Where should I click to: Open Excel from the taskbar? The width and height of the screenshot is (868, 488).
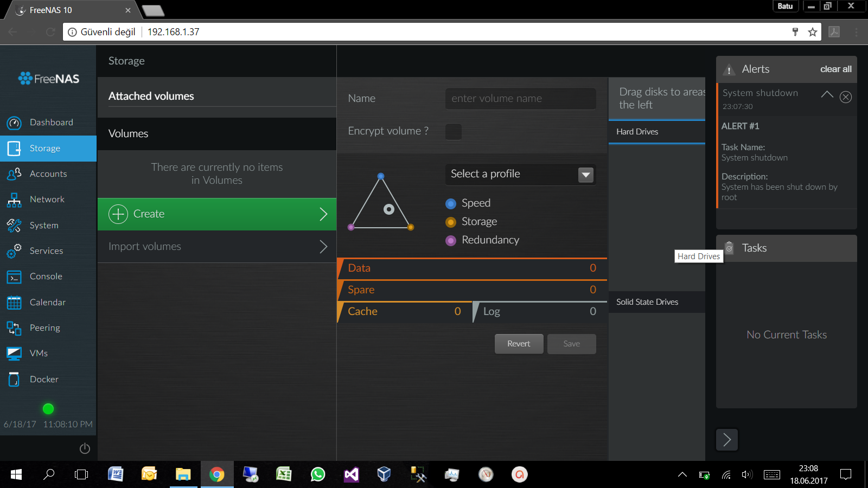tap(284, 474)
